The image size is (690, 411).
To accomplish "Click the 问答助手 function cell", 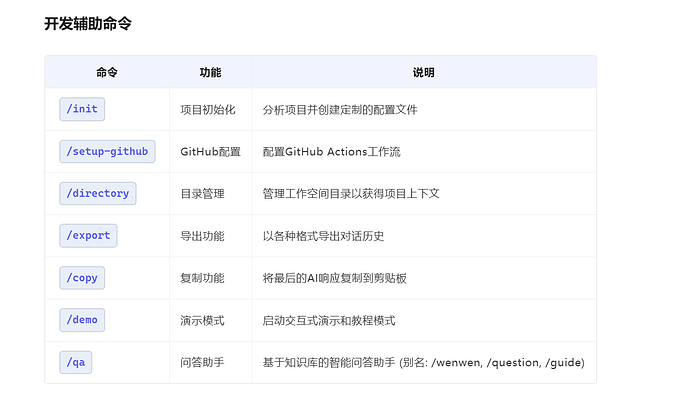I will point(202,363).
